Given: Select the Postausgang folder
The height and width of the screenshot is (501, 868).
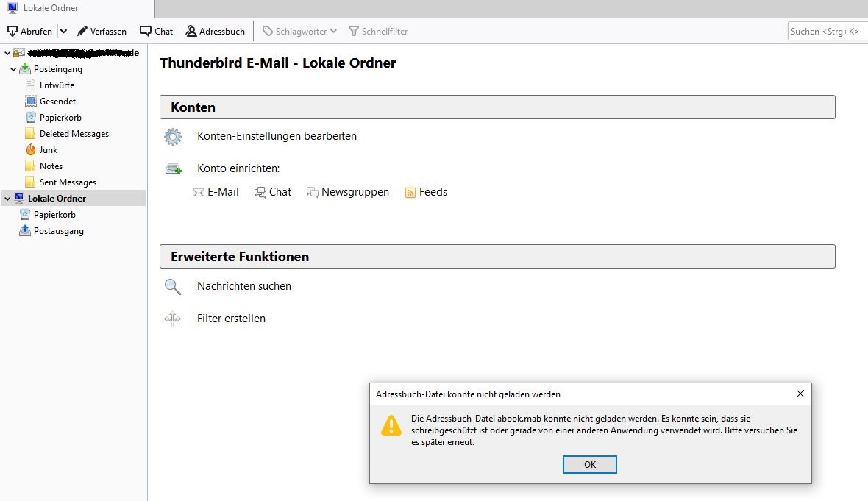Looking at the screenshot, I should (x=58, y=231).
